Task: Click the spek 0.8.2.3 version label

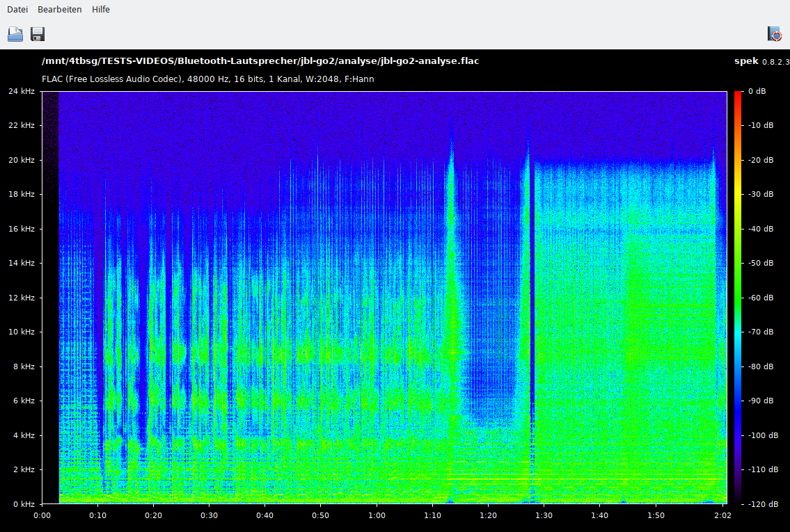Action: [x=761, y=61]
